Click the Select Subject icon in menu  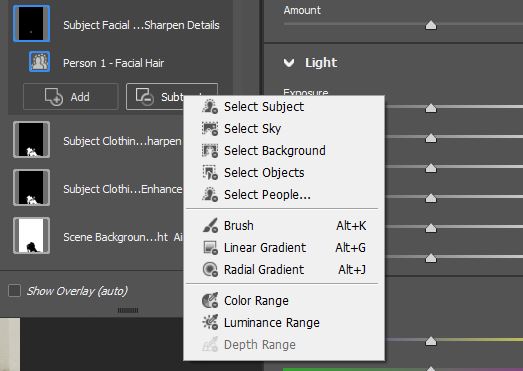coord(210,107)
